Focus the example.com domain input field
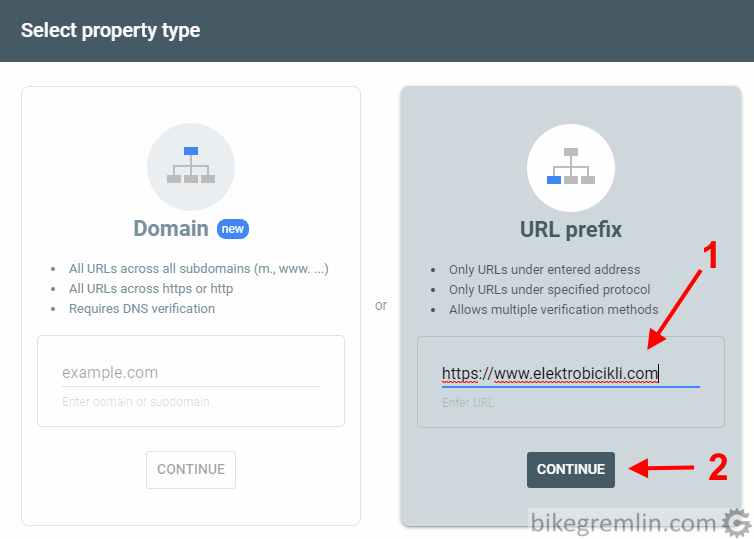 191,373
